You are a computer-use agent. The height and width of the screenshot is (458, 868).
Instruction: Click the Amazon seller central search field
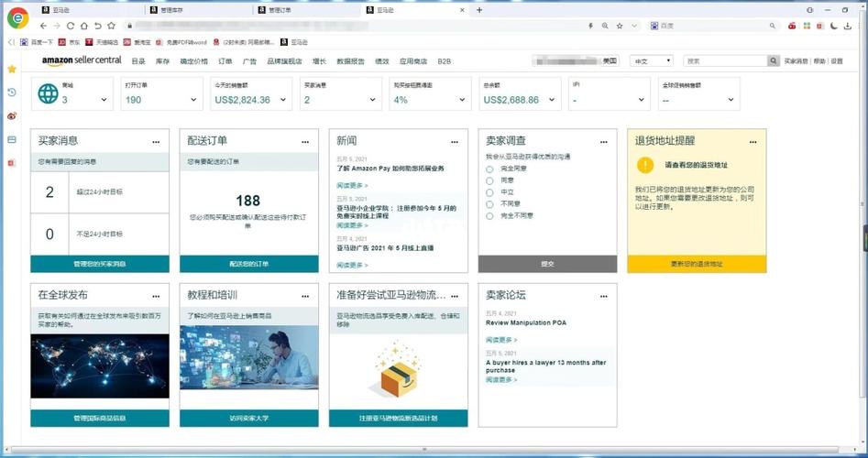(x=725, y=60)
